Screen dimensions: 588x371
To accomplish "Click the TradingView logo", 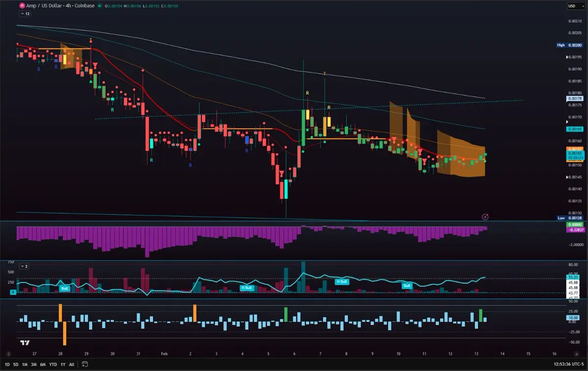I will click(x=25, y=343).
